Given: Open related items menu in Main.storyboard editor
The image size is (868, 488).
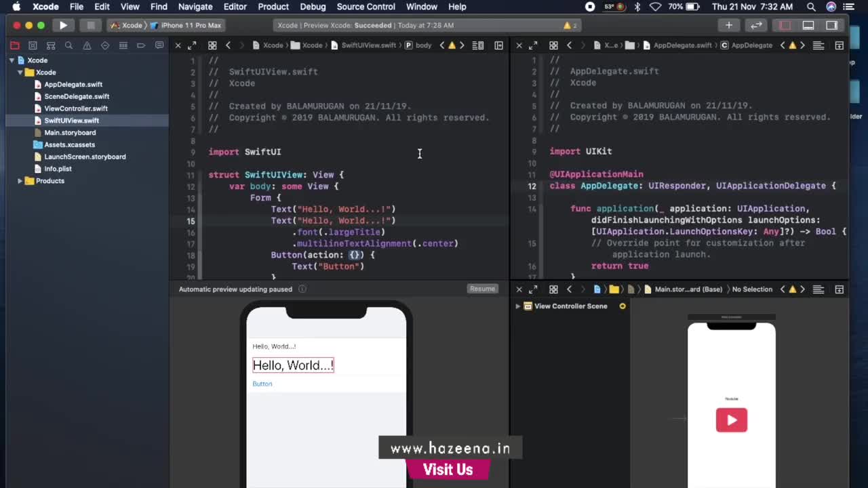Looking at the screenshot, I should pos(553,289).
